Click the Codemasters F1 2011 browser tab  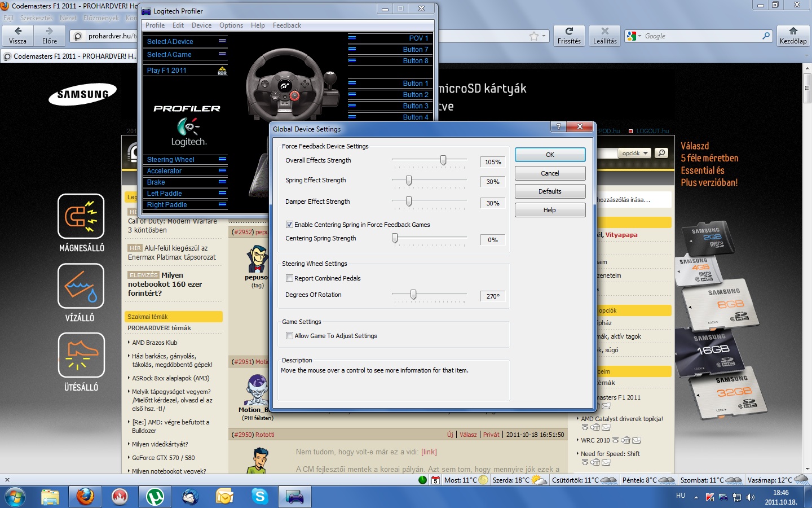tap(70, 56)
